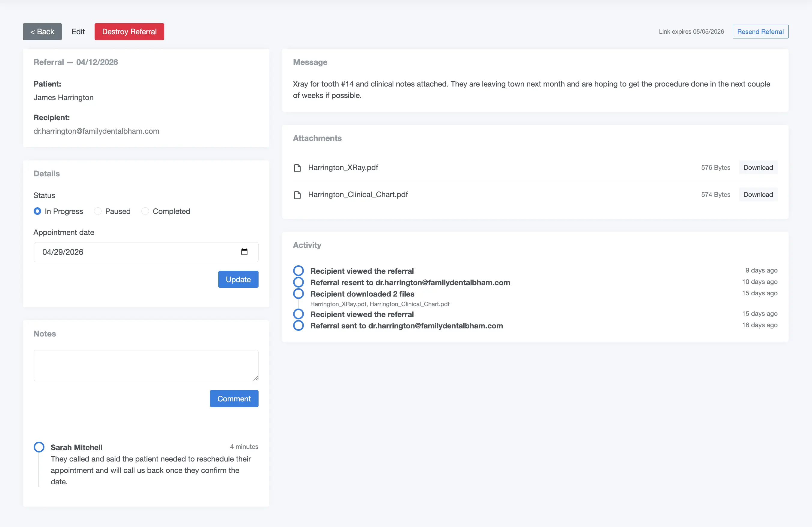
Task: Download the Harrington_Clinical_Chart.pdf attachment
Action: click(758, 195)
